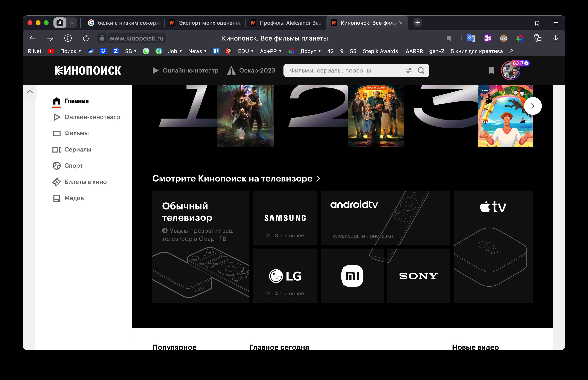The image size is (588, 380).
Task: Open the Sony TV card
Action: point(419,276)
